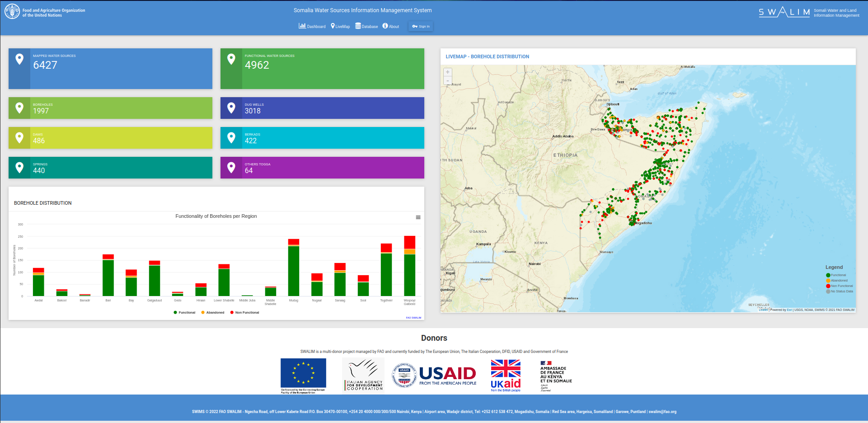Zoom into the map using the plus button

point(447,72)
